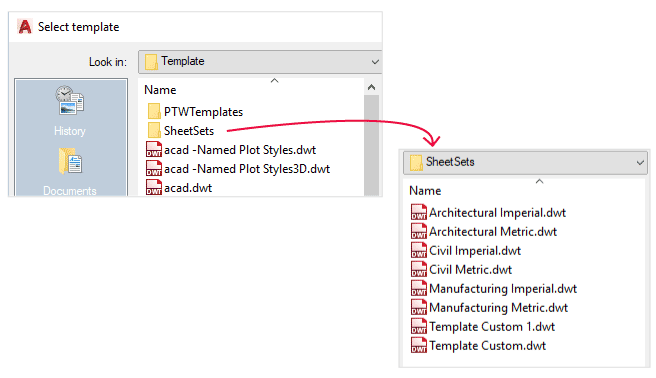This screenshot has height=378, width=656.
Task: Click DWT icon of Architectural Imperial.dwt
Action: coord(418,212)
